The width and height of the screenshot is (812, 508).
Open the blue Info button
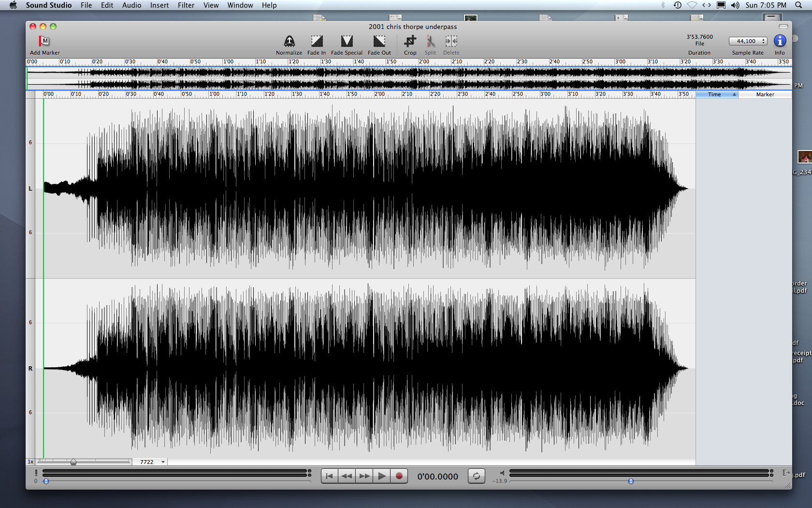[x=780, y=41]
